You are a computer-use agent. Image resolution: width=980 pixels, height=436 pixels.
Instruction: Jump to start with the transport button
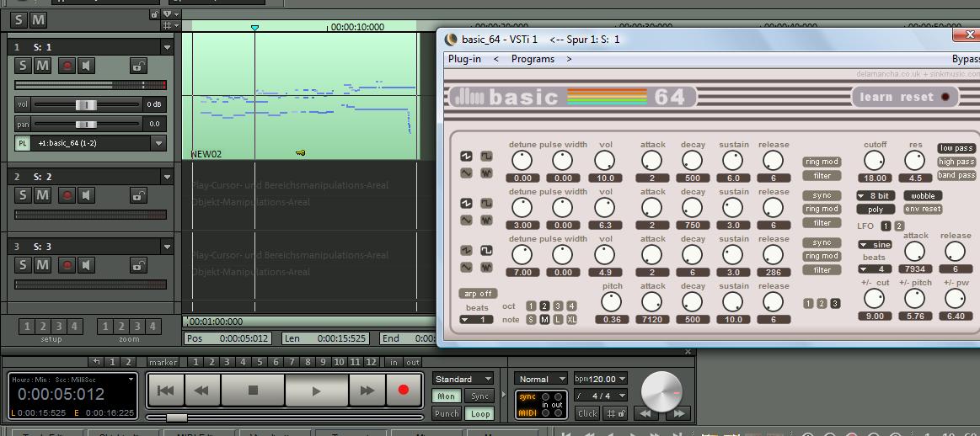(166, 391)
